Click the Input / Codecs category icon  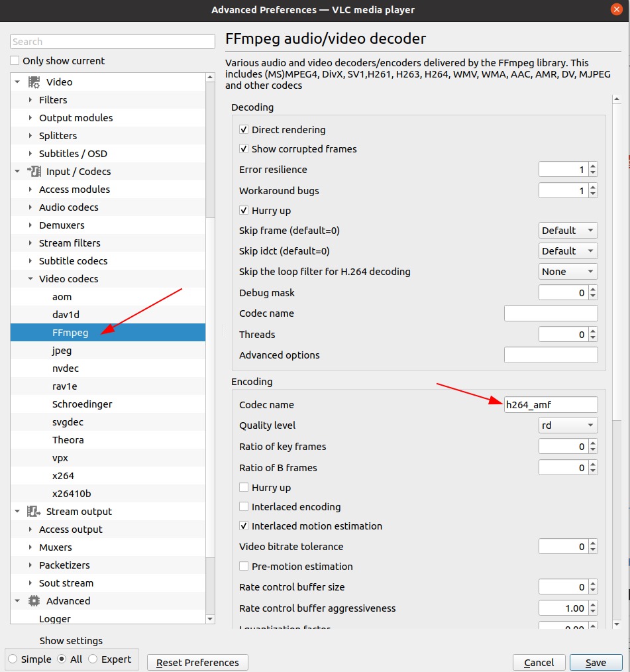click(x=34, y=172)
